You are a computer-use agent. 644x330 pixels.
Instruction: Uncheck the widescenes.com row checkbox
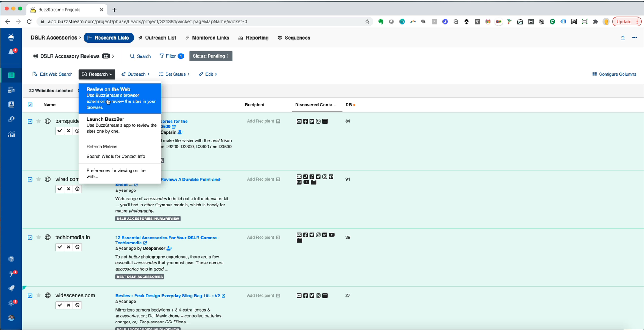[x=30, y=295]
